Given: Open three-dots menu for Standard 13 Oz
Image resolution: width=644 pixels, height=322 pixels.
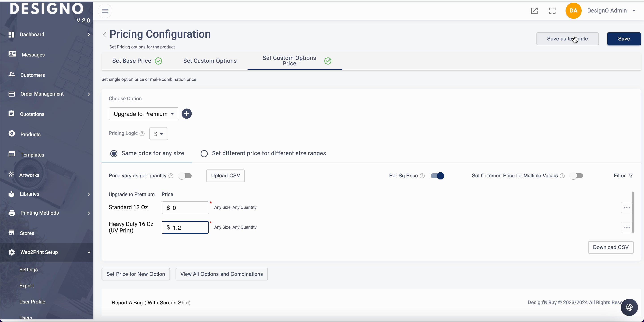Looking at the screenshot, I should (x=627, y=208).
